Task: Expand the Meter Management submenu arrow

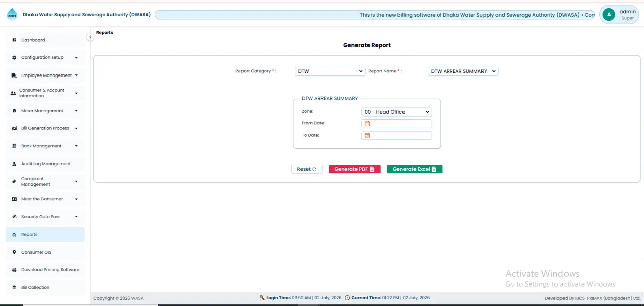Action: point(76,111)
